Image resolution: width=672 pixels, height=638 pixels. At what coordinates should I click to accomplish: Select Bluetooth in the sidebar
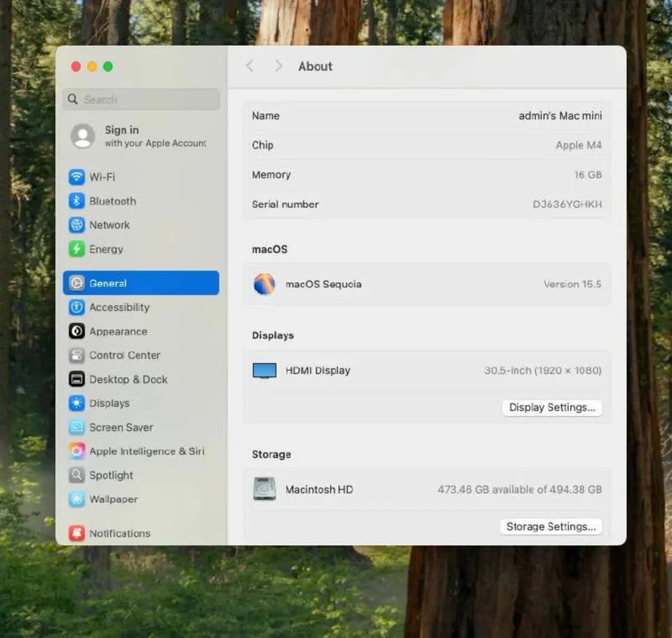tap(113, 201)
